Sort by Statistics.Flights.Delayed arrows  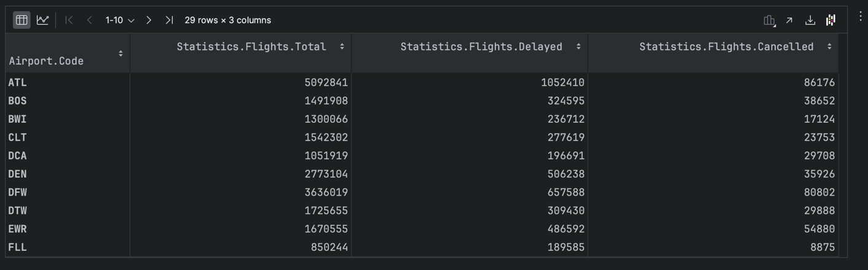point(578,47)
